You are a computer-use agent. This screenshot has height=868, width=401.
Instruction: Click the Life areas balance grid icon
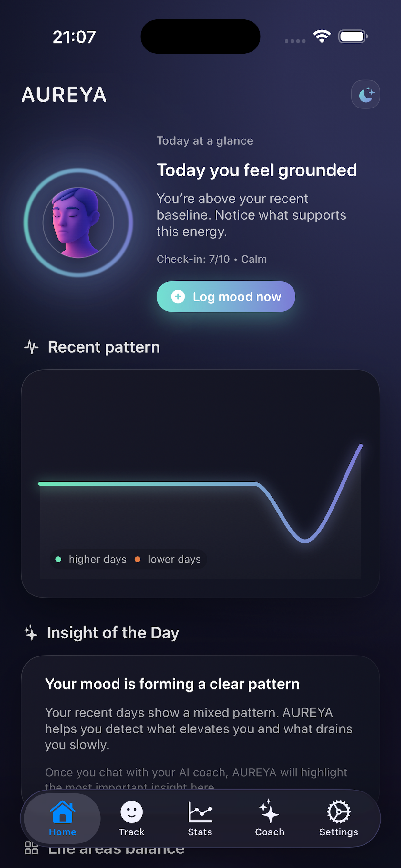pos(31,847)
